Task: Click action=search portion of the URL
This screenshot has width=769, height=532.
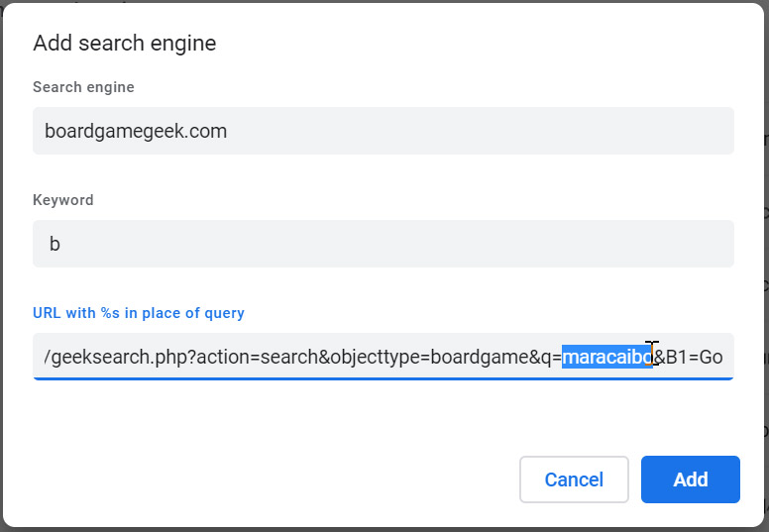Action: [257, 357]
